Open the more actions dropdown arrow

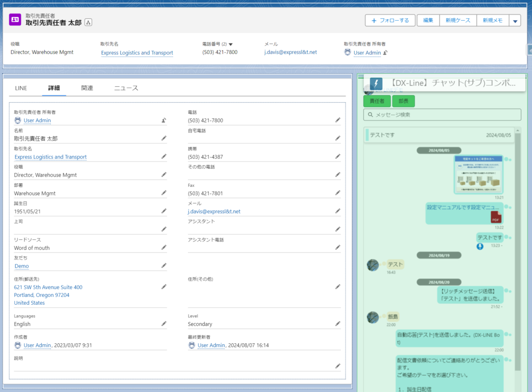click(x=514, y=21)
